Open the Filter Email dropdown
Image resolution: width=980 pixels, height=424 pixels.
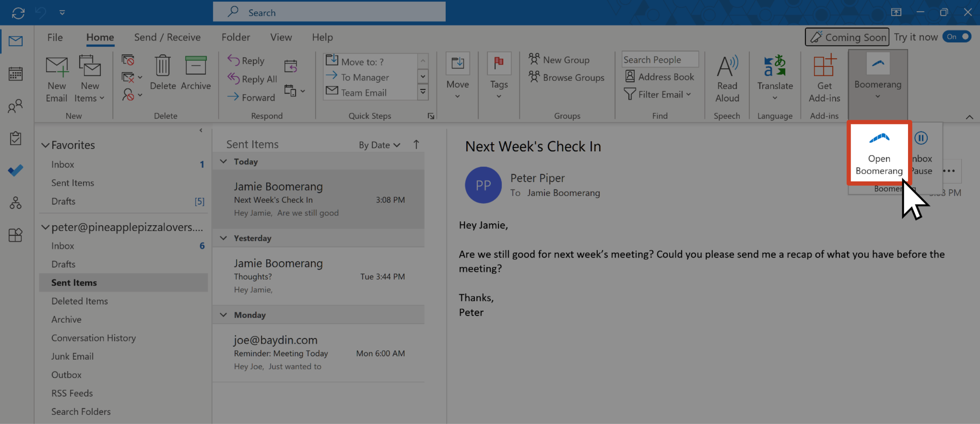pyautogui.click(x=658, y=94)
